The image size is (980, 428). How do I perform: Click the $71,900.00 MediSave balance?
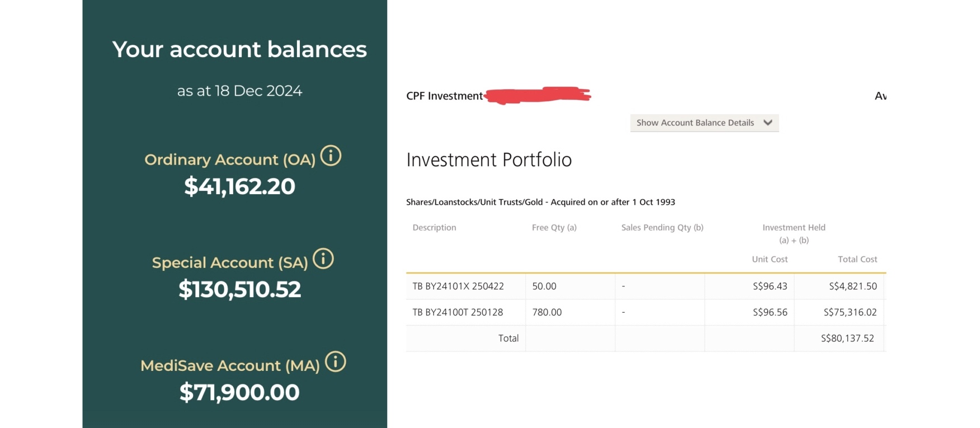239,392
